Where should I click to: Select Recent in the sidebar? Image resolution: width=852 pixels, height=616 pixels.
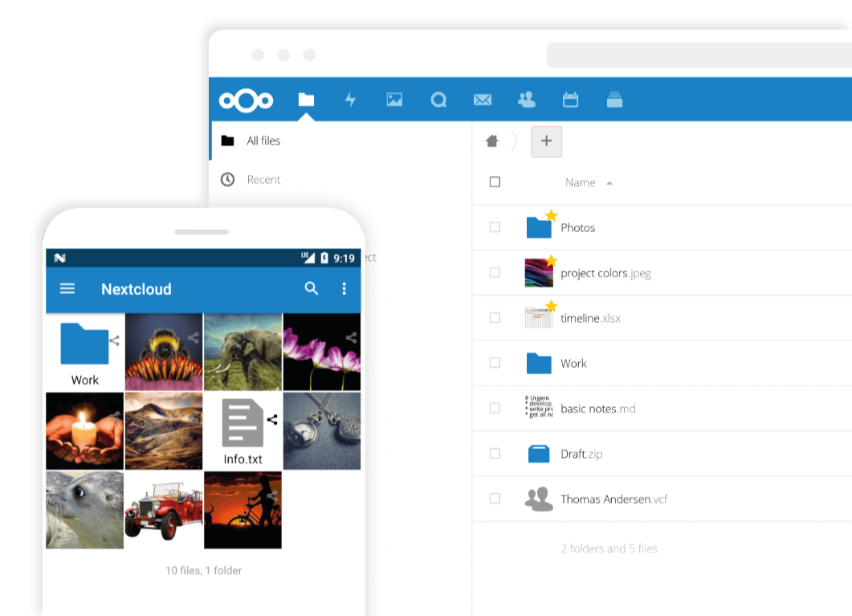[263, 180]
